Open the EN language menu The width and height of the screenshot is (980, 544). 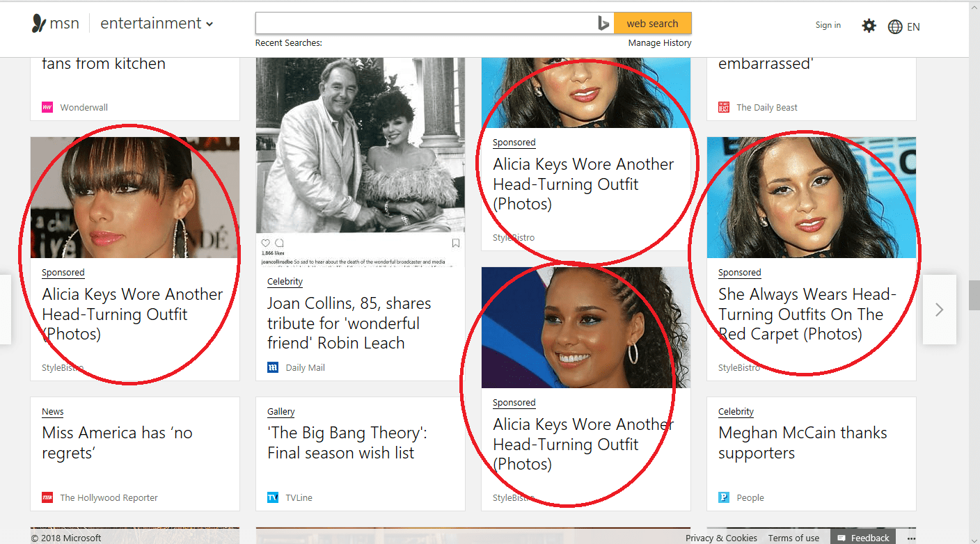(x=914, y=26)
